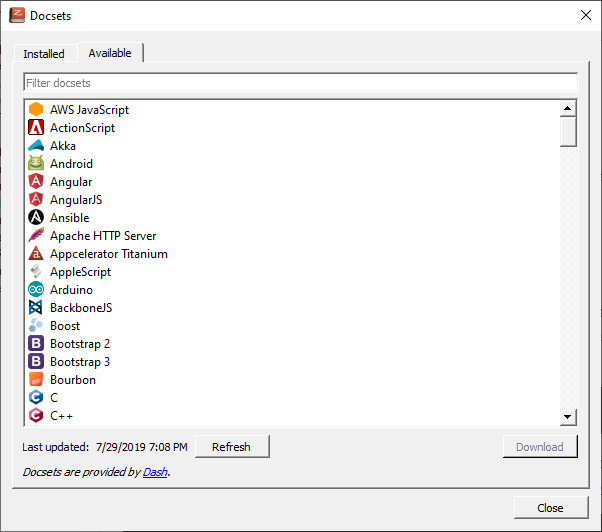Click the docset list scrollbar thumb
The width and height of the screenshot is (602, 532).
[568, 132]
